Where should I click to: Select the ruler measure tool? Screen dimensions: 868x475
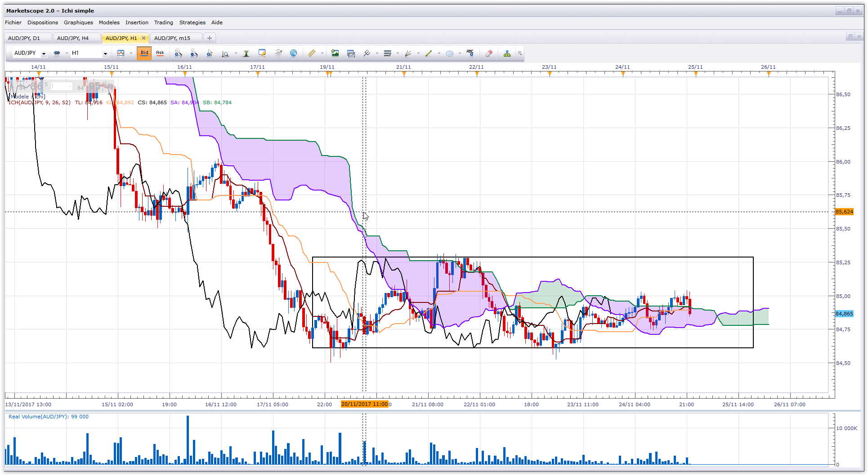pos(312,53)
